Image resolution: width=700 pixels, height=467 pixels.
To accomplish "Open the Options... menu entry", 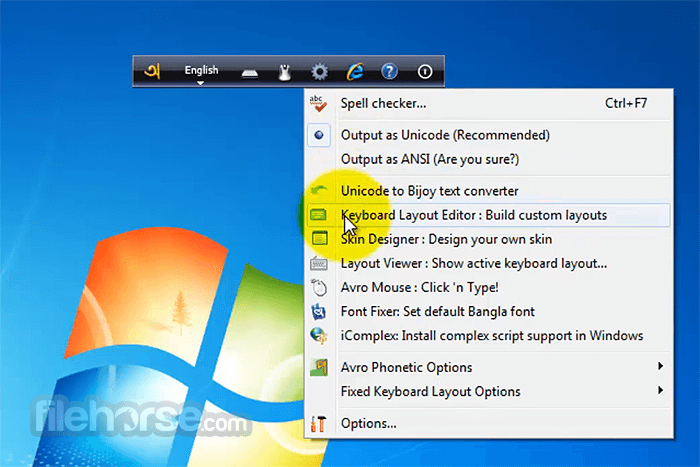I will click(x=489, y=423).
